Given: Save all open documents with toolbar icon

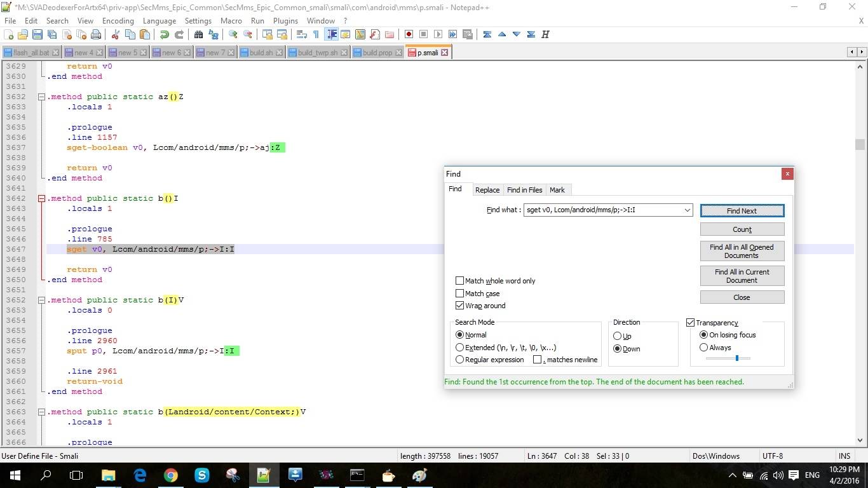Looking at the screenshot, I should pos(51,34).
